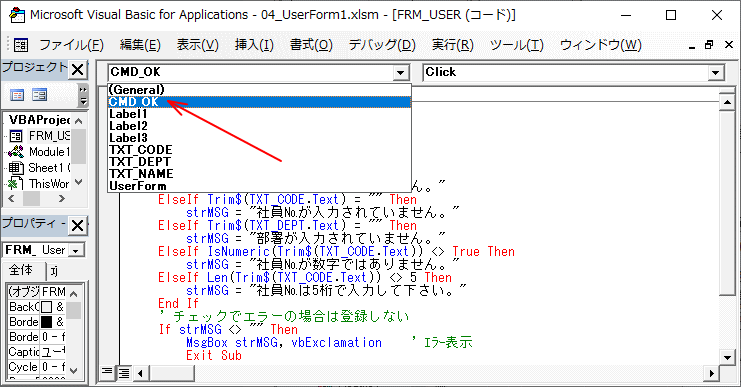Click the code pane horizontal scroll left arrow

140,373
